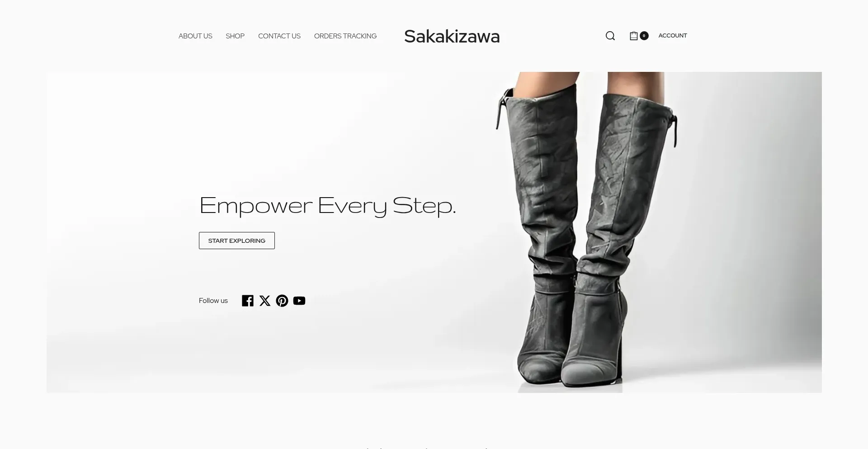Open the Pinterest social icon
868x449 pixels.
pyautogui.click(x=282, y=301)
